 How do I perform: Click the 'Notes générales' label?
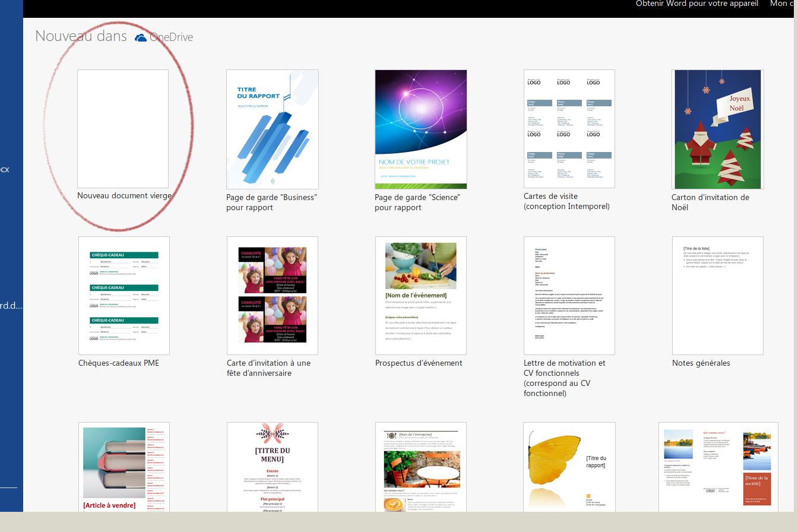point(701,363)
